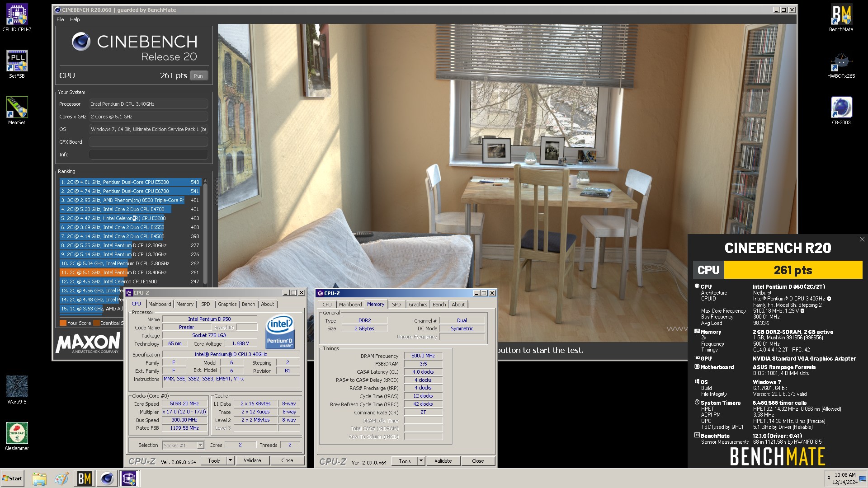Open the Cinebench File menu

[60, 19]
